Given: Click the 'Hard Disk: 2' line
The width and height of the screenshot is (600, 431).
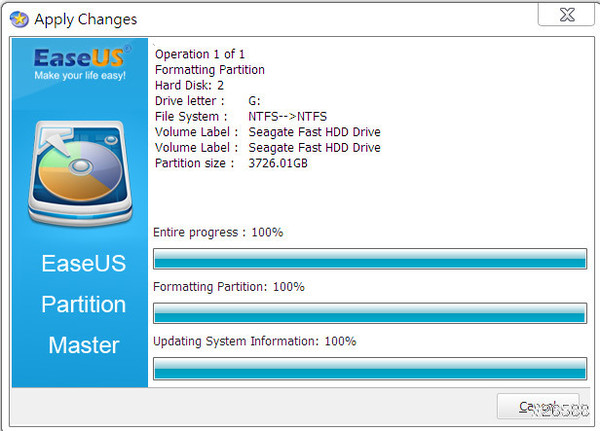Looking at the screenshot, I should click(189, 85).
